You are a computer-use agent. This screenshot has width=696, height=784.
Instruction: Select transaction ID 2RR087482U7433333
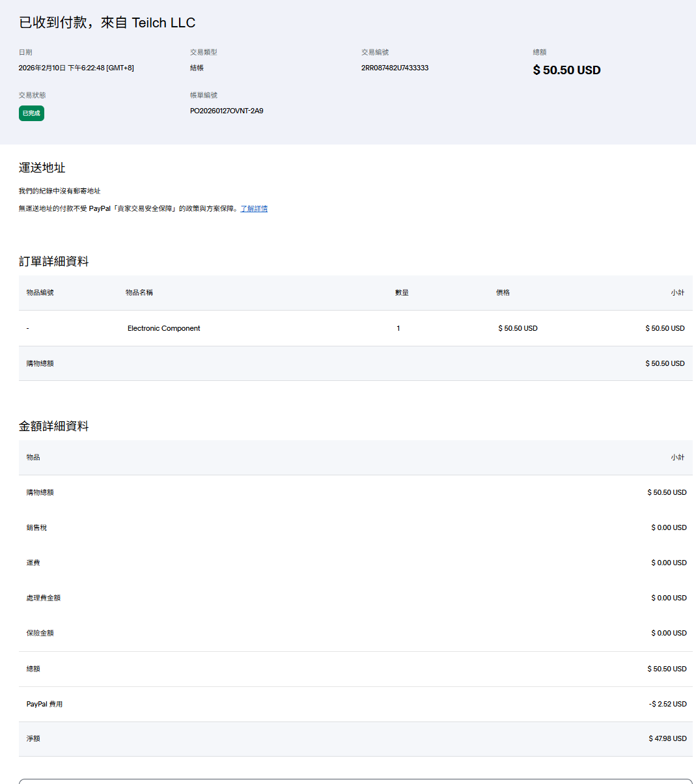395,68
